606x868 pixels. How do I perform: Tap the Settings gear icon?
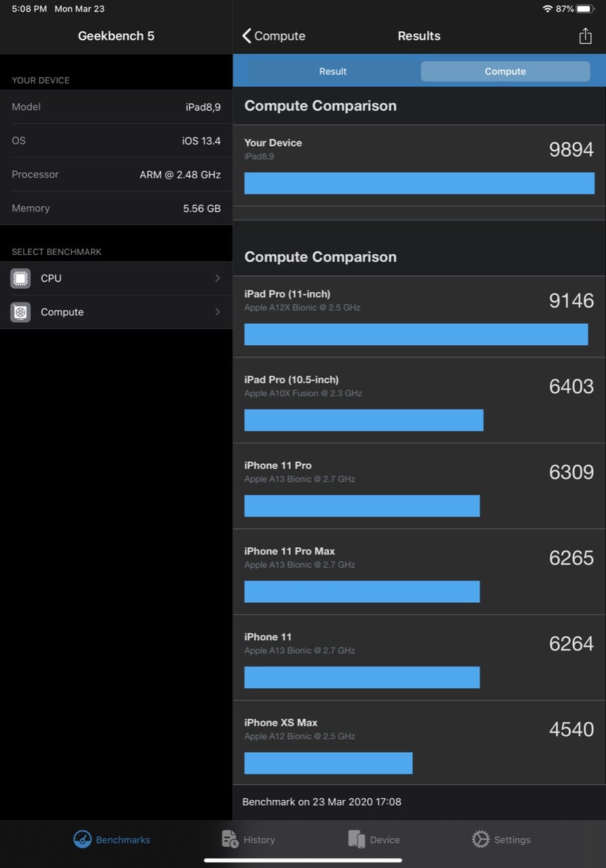click(x=481, y=840)
